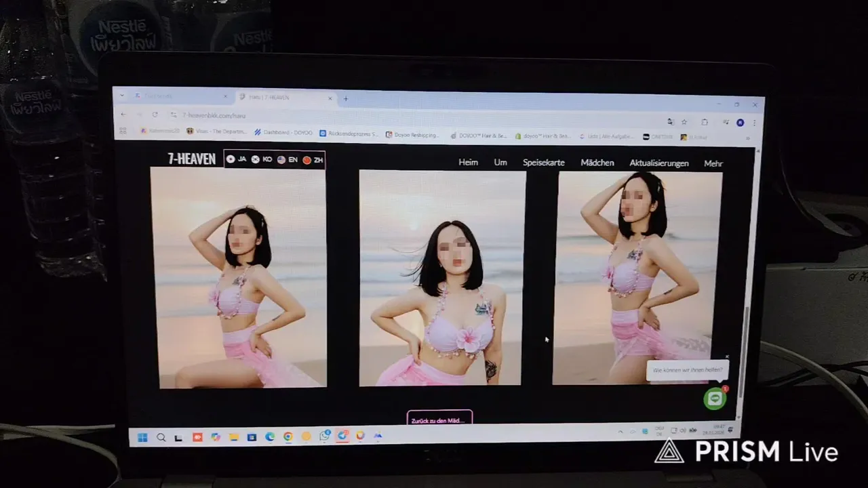The width and height of the screenshot is (868, 488).
Task: Open File Explorer from the taskbar
Action: coord(233,437)
